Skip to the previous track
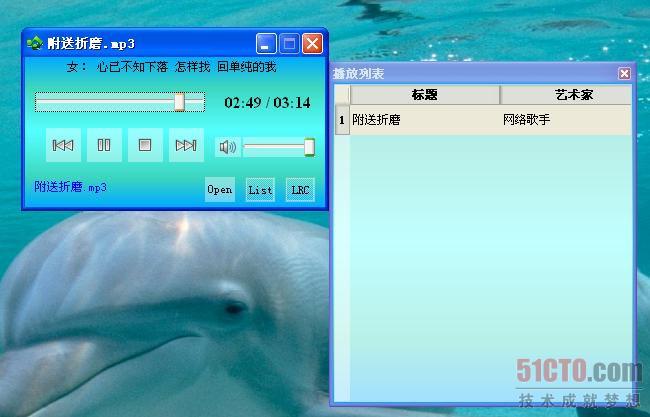This screenshot has height=417, width=650. click(63, 145)
